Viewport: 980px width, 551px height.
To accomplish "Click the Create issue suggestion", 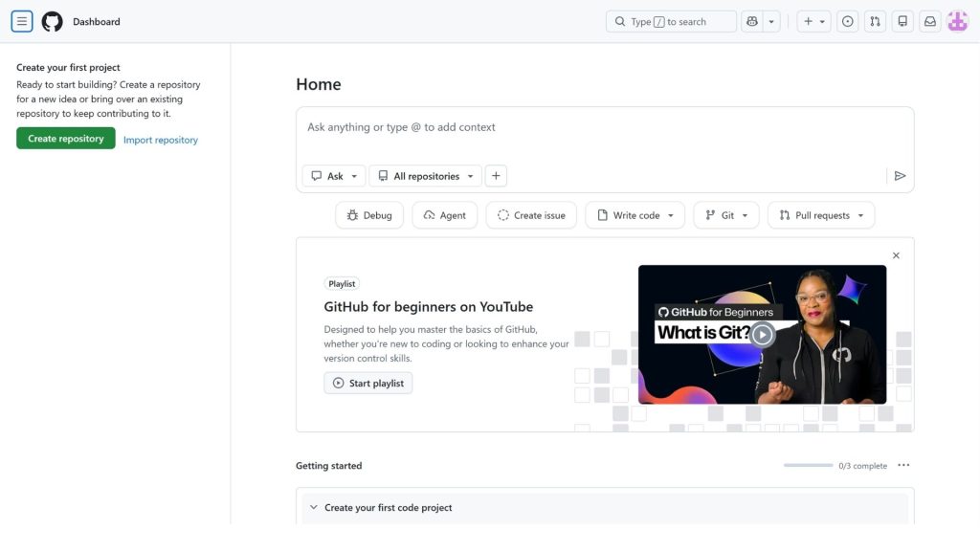I will pos(531,215).
